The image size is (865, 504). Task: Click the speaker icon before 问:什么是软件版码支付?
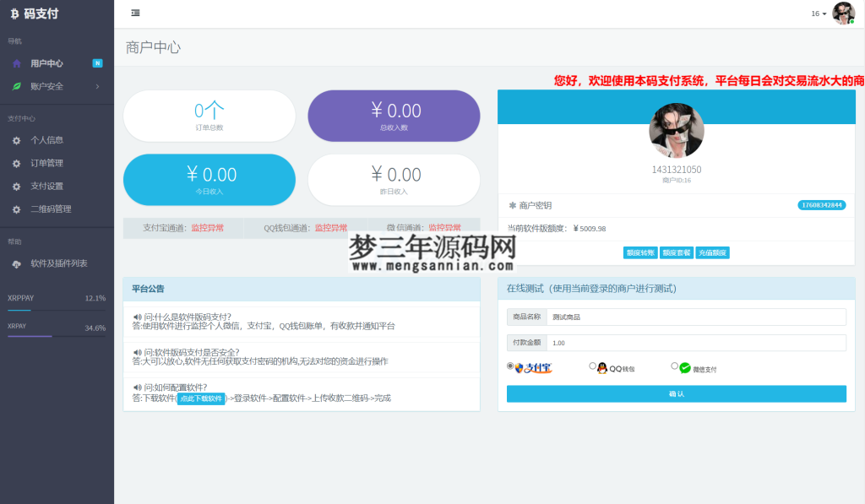coord(138,317)
